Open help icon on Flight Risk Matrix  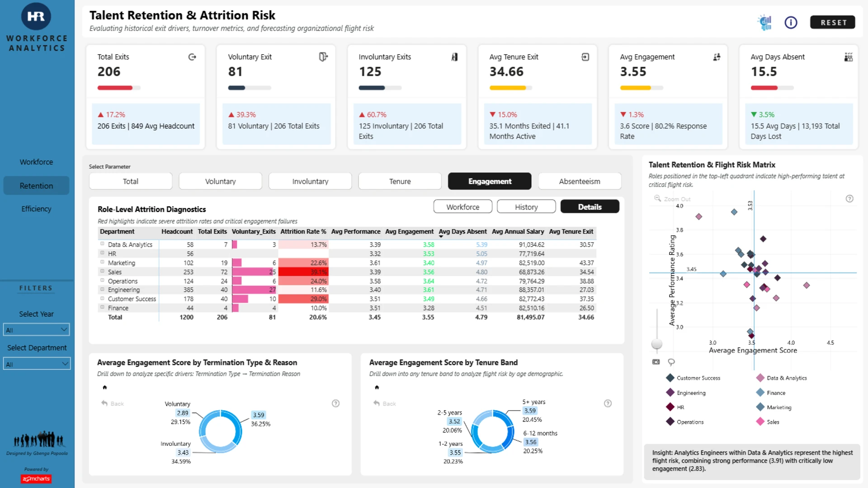pos(849,199)
